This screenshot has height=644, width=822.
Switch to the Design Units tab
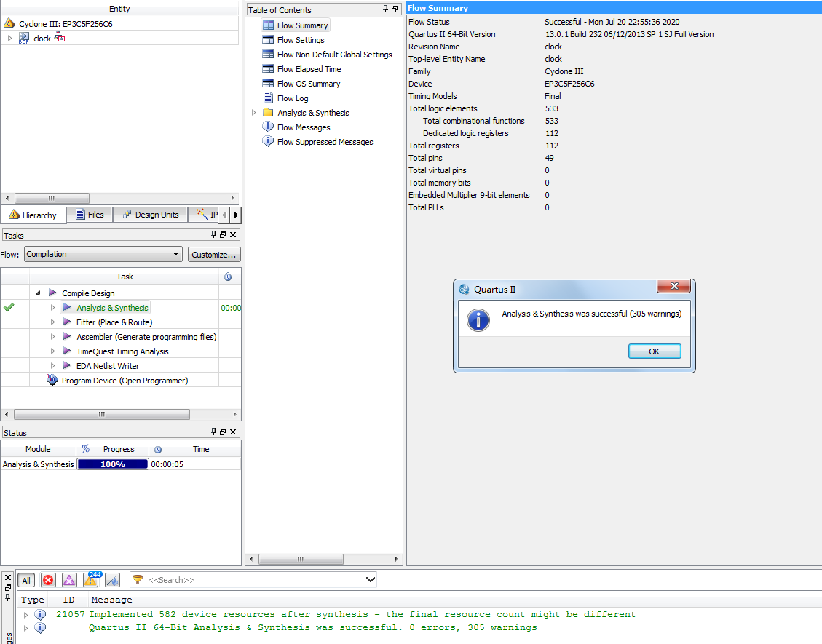[151, 215]
